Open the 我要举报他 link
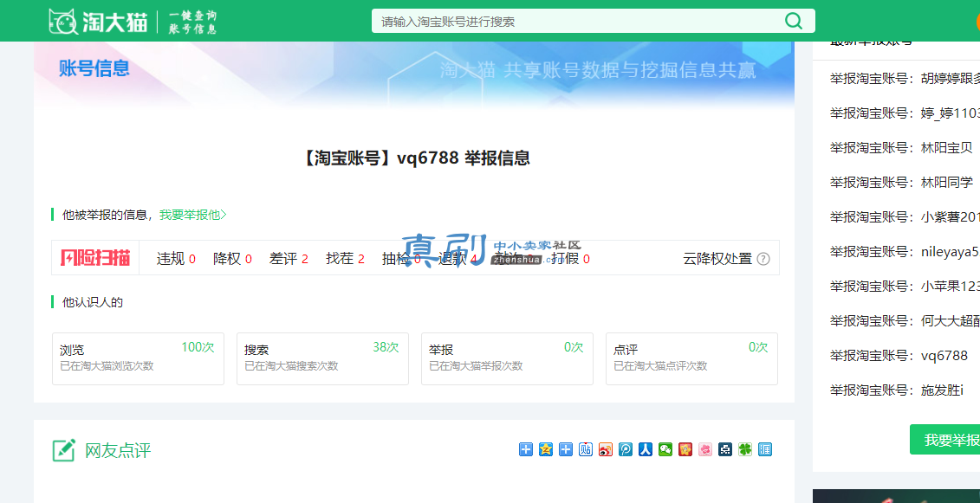The image size is (980, 503). (x=192, y=215)
